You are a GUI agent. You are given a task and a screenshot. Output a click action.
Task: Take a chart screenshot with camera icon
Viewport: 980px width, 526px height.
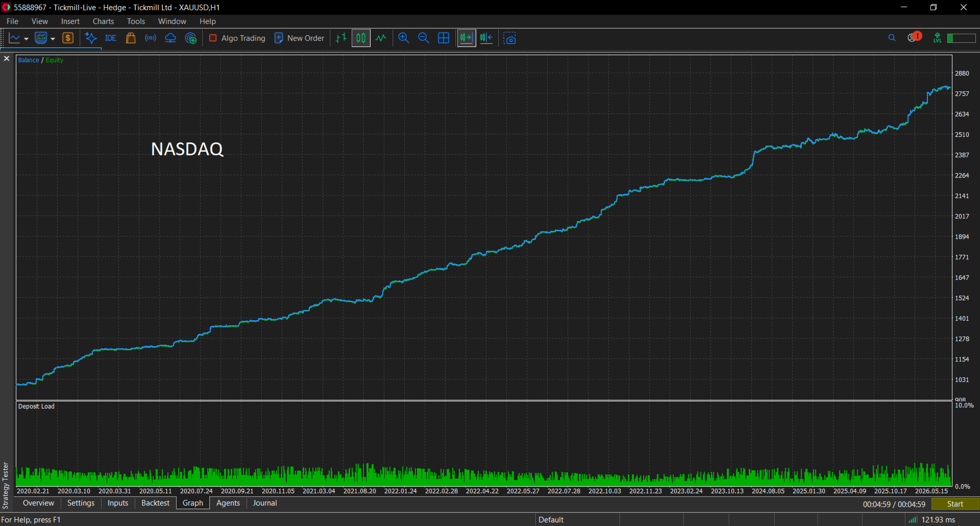click(x=509, y=38)
